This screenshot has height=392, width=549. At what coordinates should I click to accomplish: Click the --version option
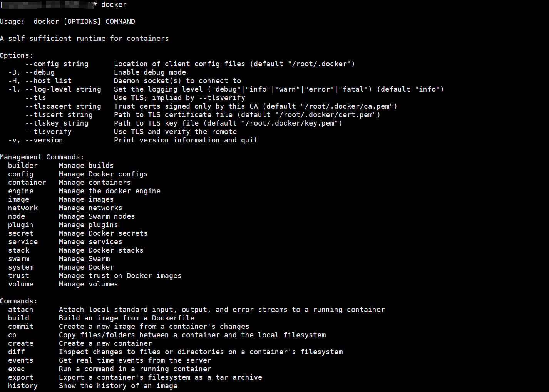(x=44, y=140)
